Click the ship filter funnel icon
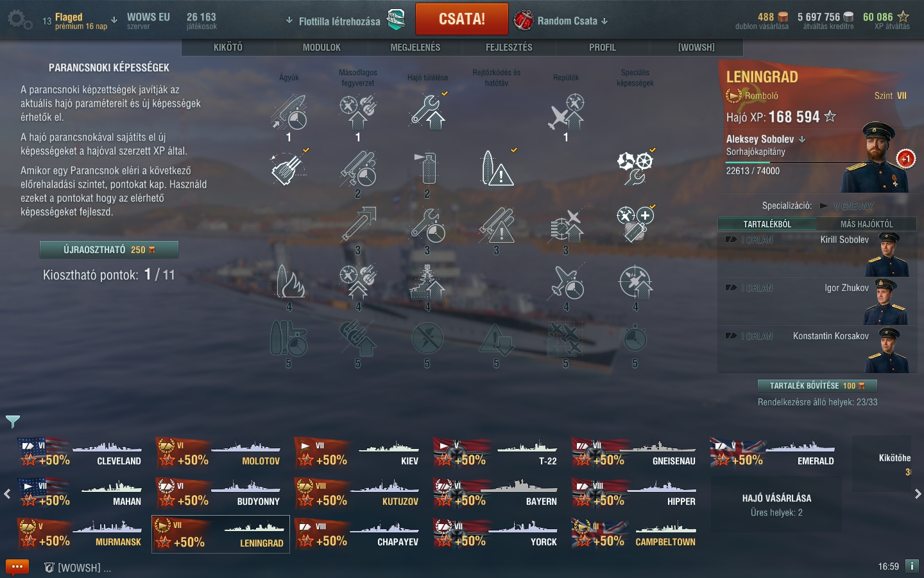Viewport: 924px width, 578px height. pos(12,421)
